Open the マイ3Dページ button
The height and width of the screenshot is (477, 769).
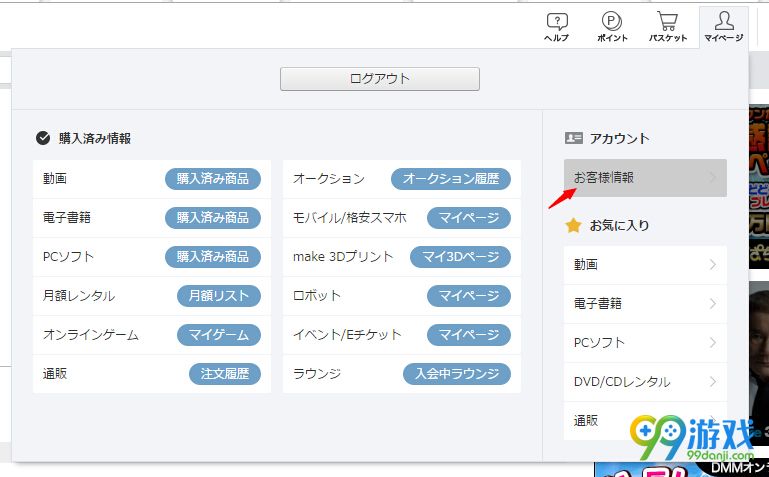461,257
